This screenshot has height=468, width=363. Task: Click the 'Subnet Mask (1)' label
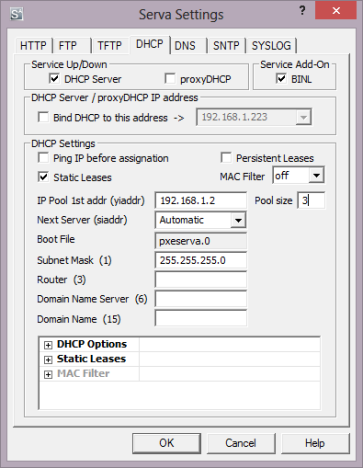[74, 260]
